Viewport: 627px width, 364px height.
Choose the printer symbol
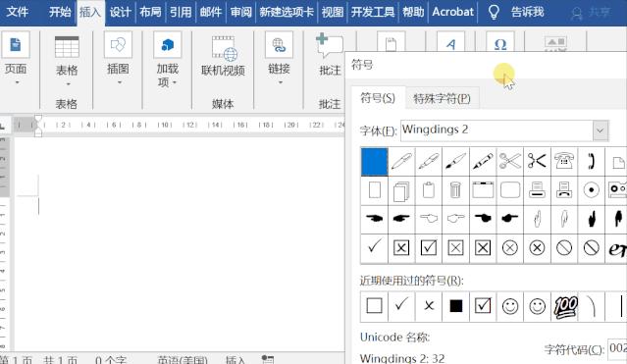pos(537,190)
